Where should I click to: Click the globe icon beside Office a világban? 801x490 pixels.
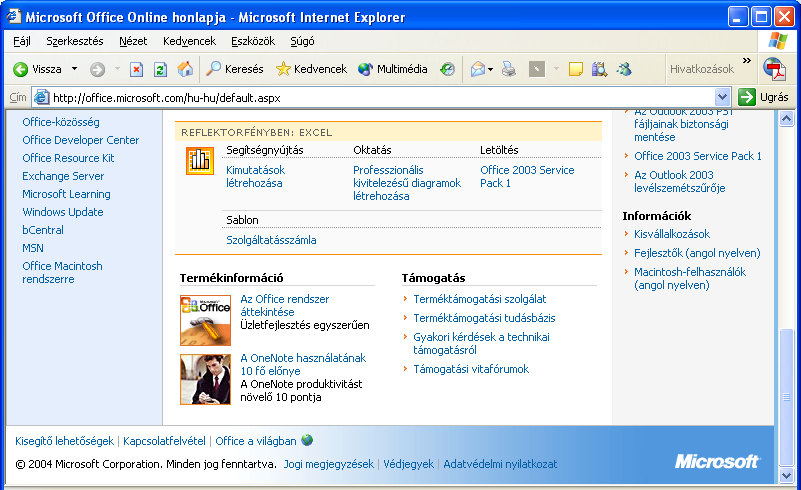tap(307, 440)
